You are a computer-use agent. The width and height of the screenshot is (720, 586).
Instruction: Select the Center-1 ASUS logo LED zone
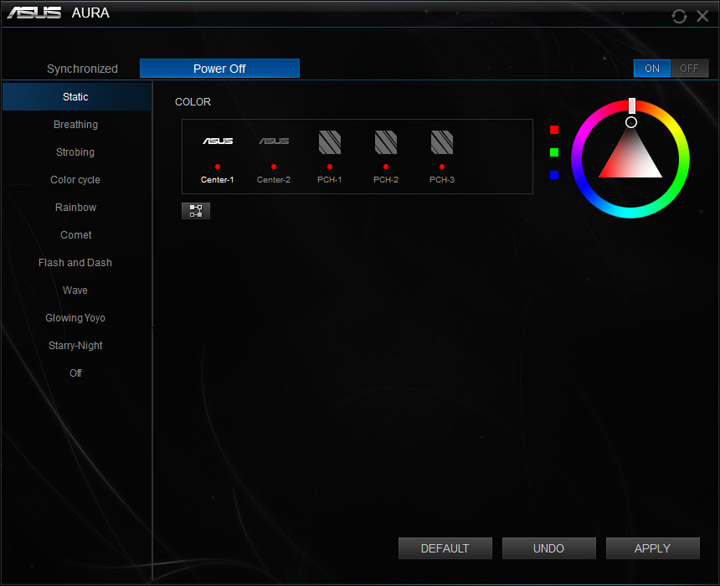(218, 141)
